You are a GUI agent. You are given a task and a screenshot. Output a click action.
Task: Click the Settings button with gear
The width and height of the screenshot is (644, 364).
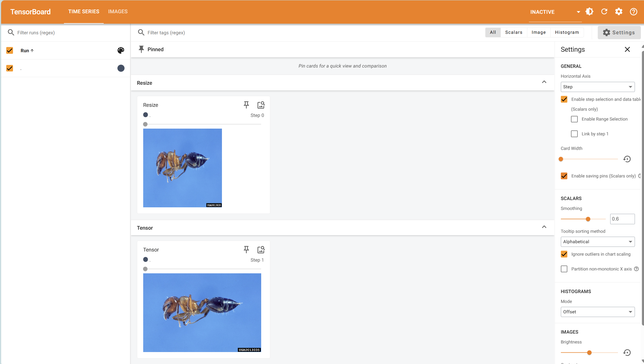pyautogui.click(x=619, y=32)
